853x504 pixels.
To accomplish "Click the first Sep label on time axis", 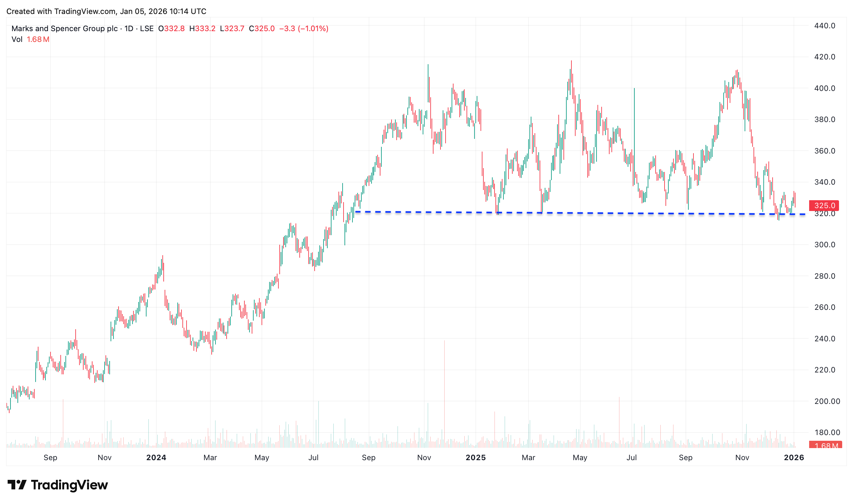I will pos(50,458).
